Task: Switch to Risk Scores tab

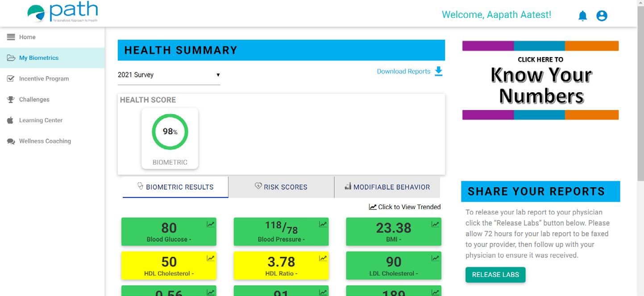Action: (x=281, y=187)
